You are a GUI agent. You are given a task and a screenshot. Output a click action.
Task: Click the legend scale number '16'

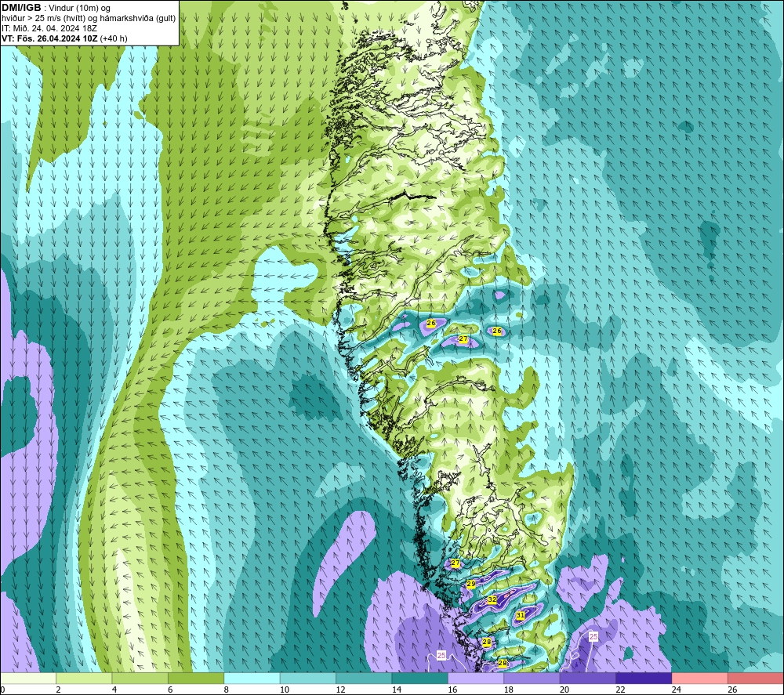452,690
